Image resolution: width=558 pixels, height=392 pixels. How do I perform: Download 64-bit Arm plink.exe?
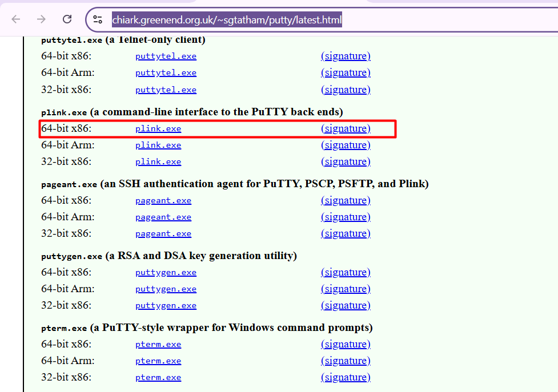point(158,146)
